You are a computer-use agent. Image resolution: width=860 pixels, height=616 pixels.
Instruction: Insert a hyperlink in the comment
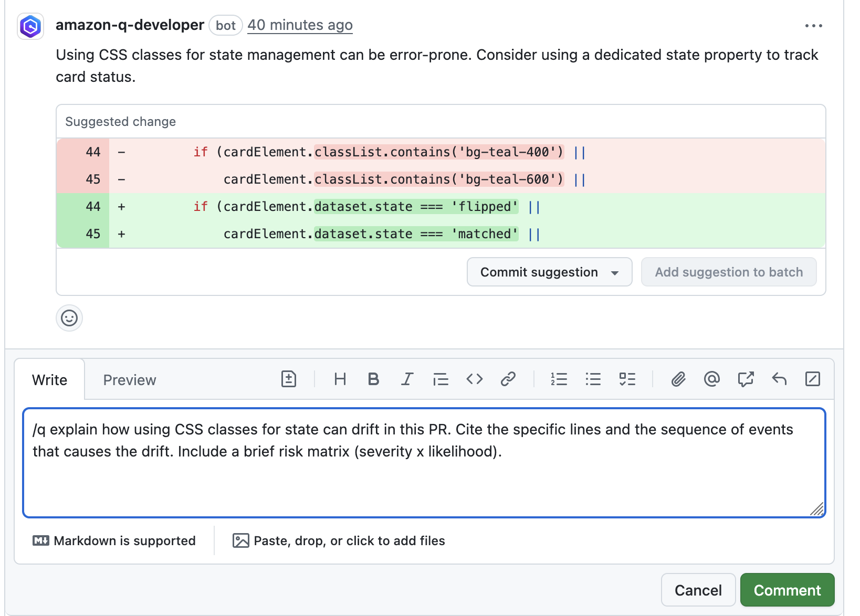508,379
